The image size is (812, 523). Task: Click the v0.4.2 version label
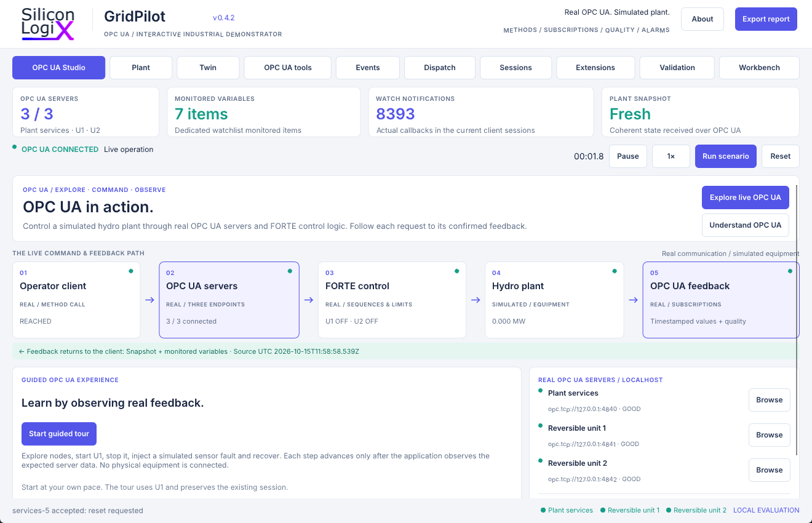224,18
